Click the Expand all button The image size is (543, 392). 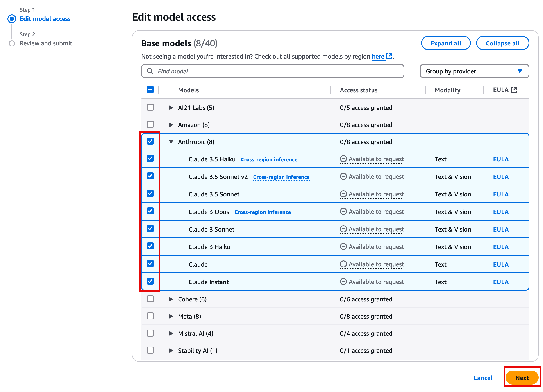[446, 43]
